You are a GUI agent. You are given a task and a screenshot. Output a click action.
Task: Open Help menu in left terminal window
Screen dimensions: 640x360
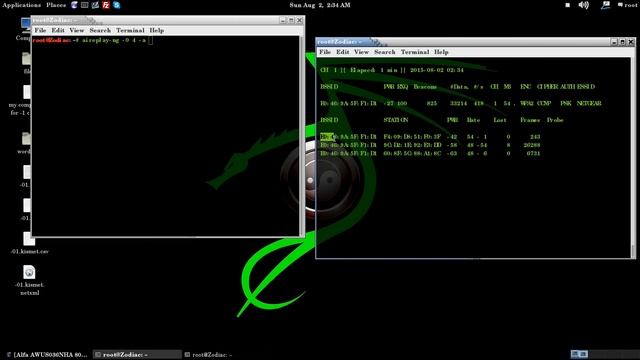156,30
